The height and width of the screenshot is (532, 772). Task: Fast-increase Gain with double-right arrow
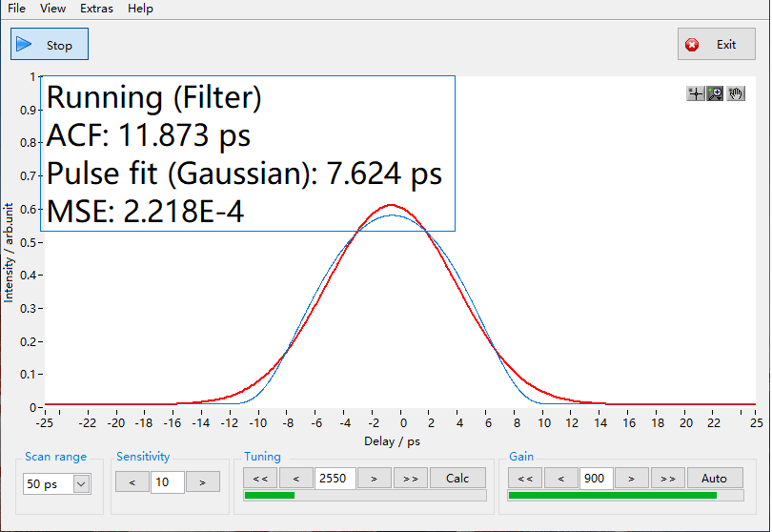tap(667, 478)
